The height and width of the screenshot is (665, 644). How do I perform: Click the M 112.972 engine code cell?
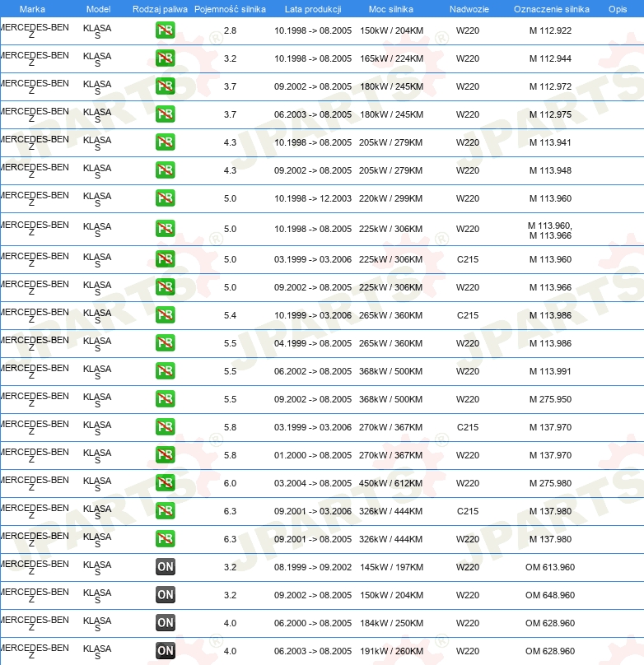click(550, 86)
